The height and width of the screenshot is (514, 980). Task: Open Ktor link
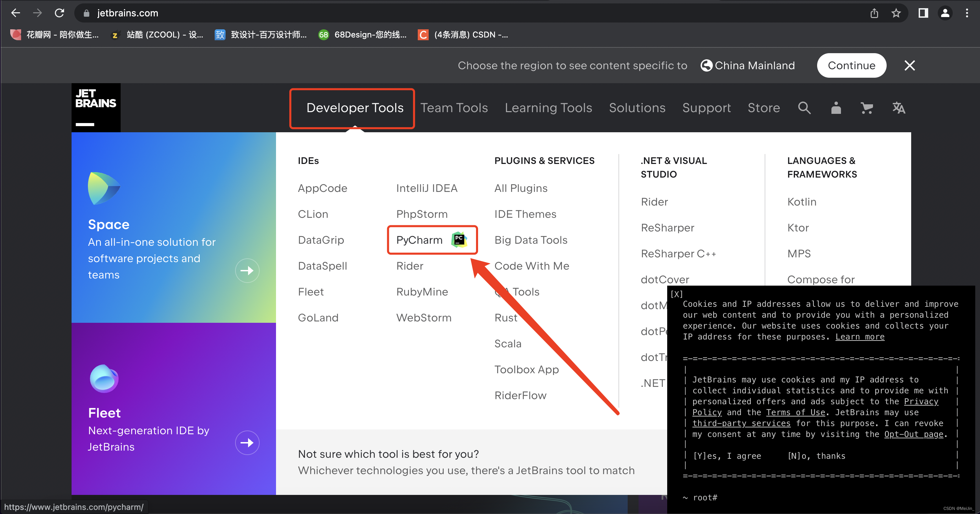(798, 227)
